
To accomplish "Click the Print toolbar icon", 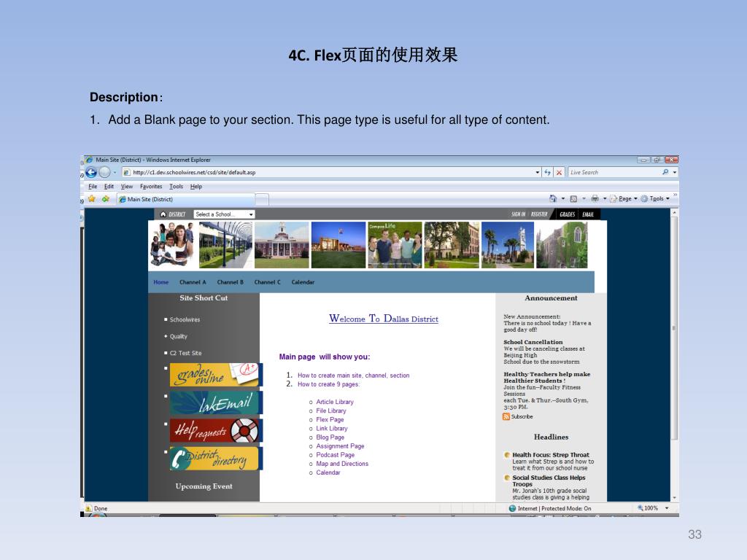I will (595, 198).
